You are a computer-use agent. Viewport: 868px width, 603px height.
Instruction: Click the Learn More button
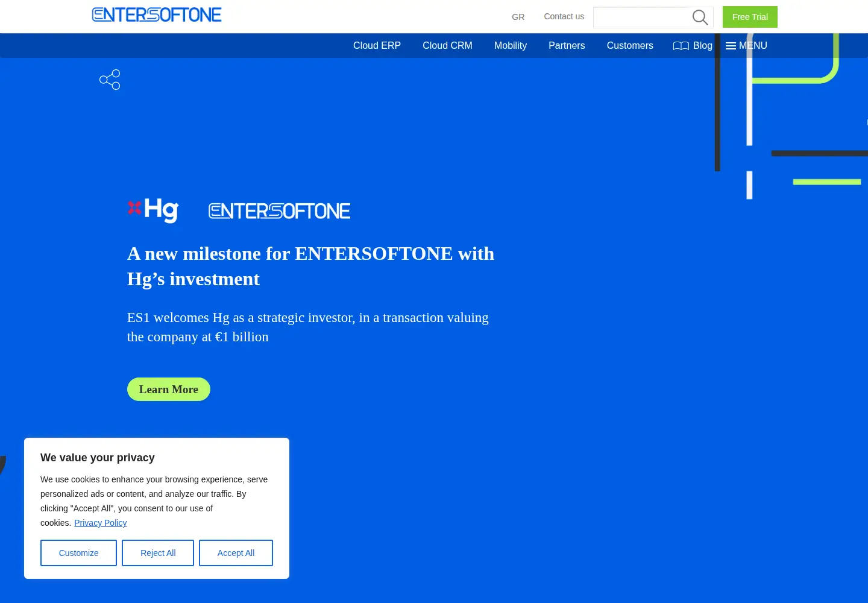169,389
